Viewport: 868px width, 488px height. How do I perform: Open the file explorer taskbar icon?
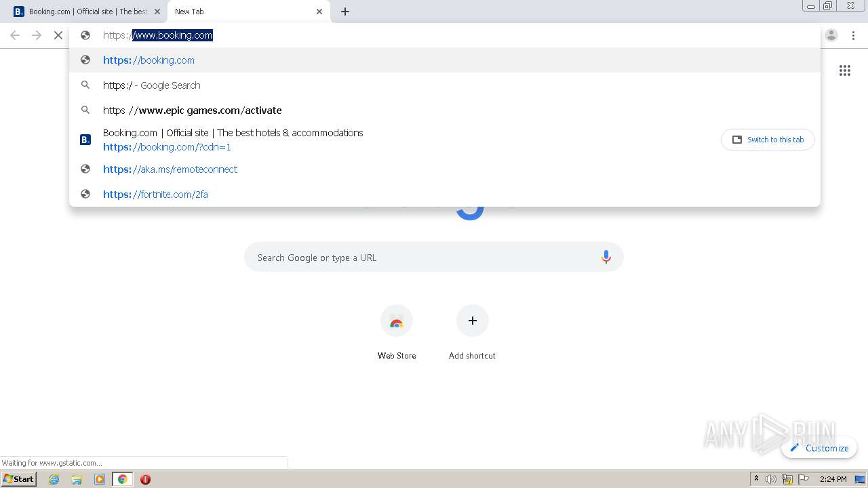pyautogui.click(x=77, y=479)
